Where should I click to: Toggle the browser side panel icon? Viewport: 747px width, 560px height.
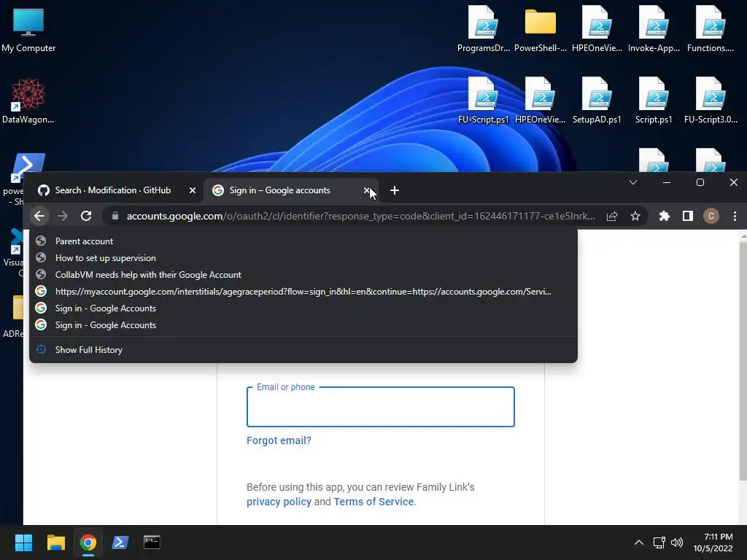tap(687, 216)
